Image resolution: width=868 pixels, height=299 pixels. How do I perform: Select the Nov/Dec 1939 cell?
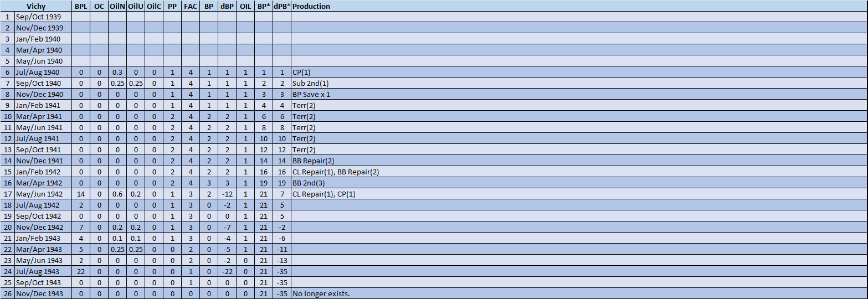pyautogui.click(x=43, y=28)
